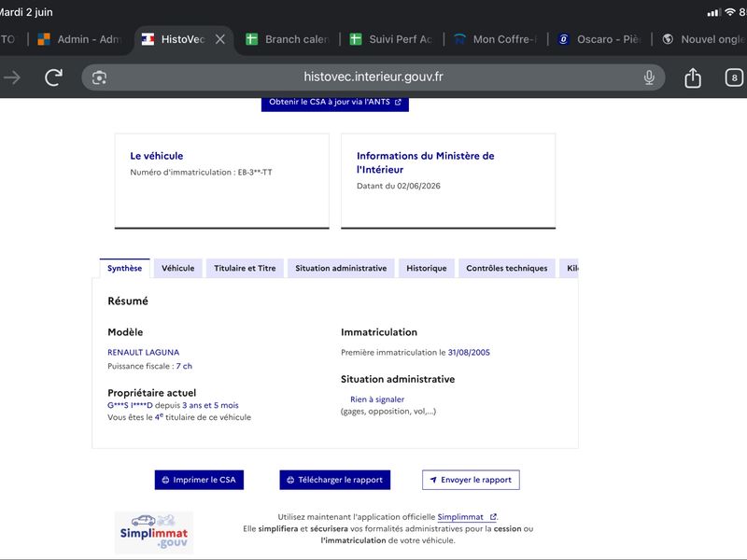Tap the histovec.interieur.gouv.fr address bar
The width and height of the screenshot is (747, 560).
373,77
